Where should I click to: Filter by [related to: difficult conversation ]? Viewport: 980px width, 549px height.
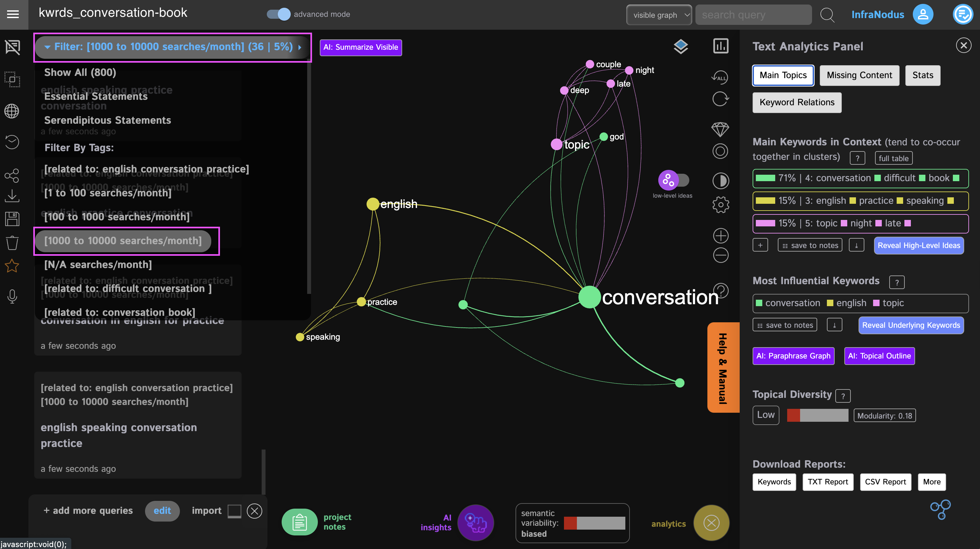click(128, 288)
